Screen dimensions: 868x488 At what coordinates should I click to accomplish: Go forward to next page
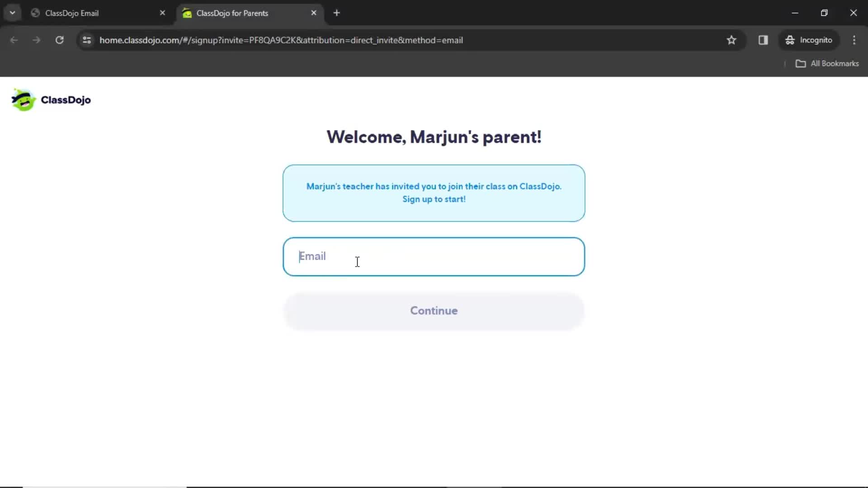pos(37,40)
